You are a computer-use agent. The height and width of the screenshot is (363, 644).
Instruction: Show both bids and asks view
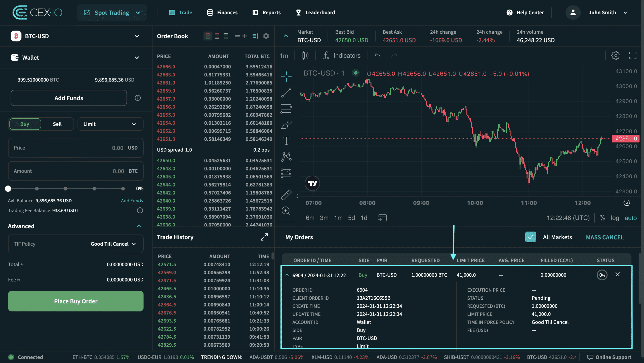click(x=208, y=36)
